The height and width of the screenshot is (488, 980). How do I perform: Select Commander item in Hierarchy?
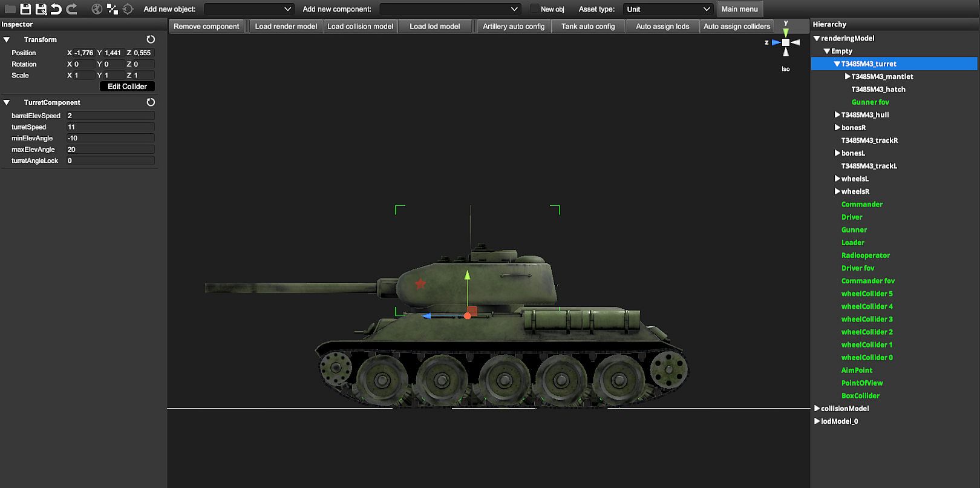(x=862, y=204)
